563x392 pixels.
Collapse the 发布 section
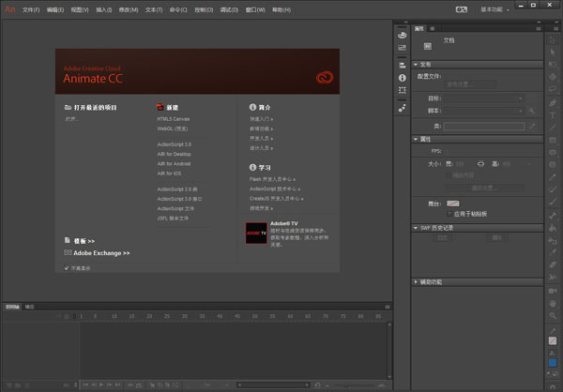tap(416, 65)
